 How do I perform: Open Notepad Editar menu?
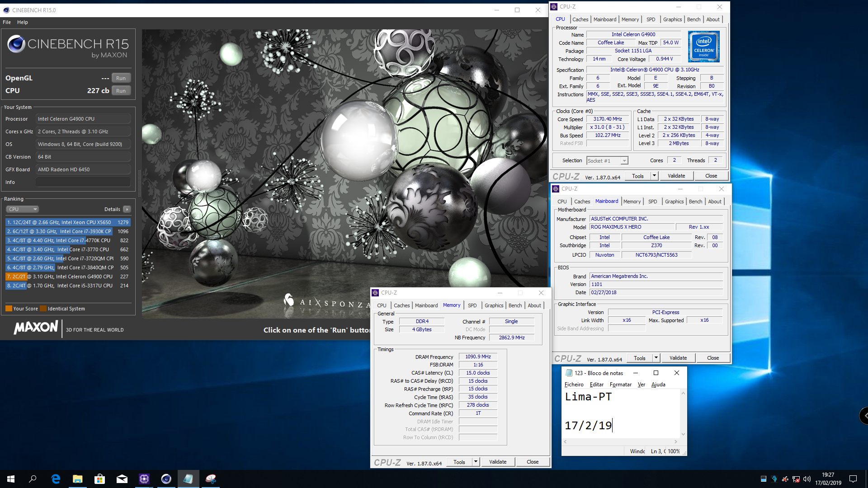tap(597, 385)
